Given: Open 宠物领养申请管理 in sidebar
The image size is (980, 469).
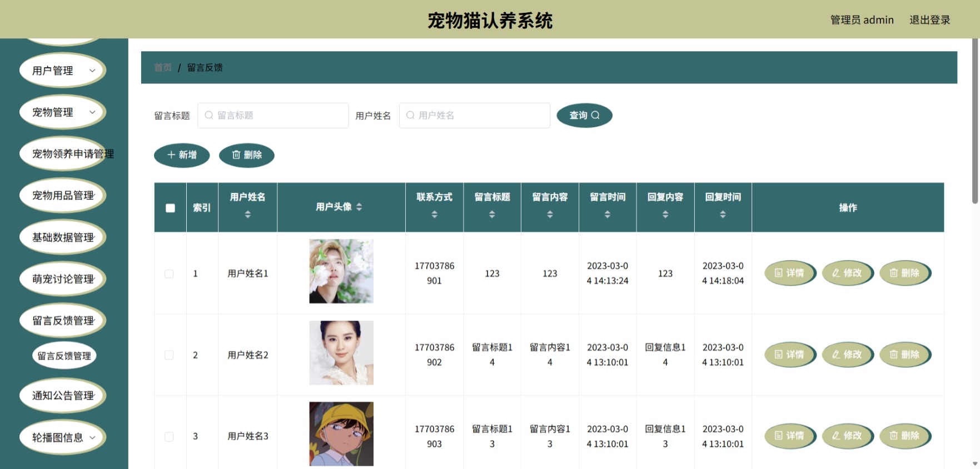Looking at the screenshot, I should pos(63,154).
